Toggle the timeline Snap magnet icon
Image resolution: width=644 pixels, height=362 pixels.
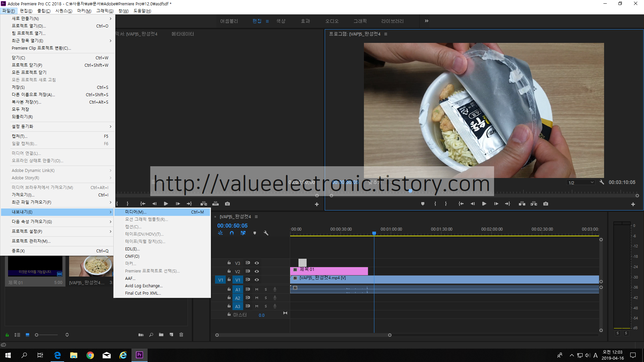[x=232, y=233]
